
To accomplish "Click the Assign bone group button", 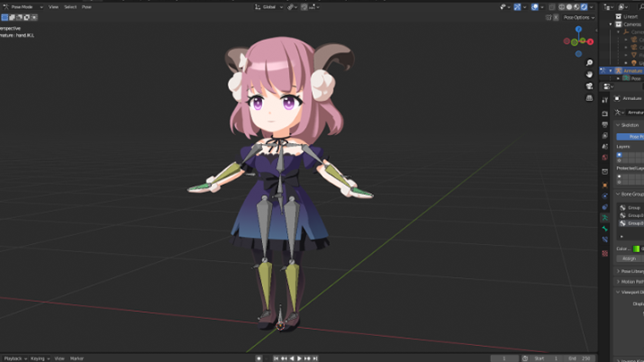I will pyautogui.click(x=629, y=258).
